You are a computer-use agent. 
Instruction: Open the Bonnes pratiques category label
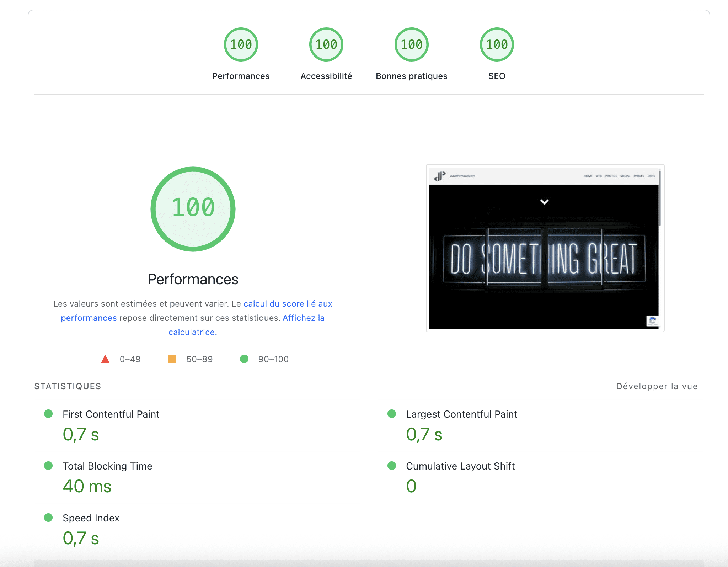click(x=412, y=76)
